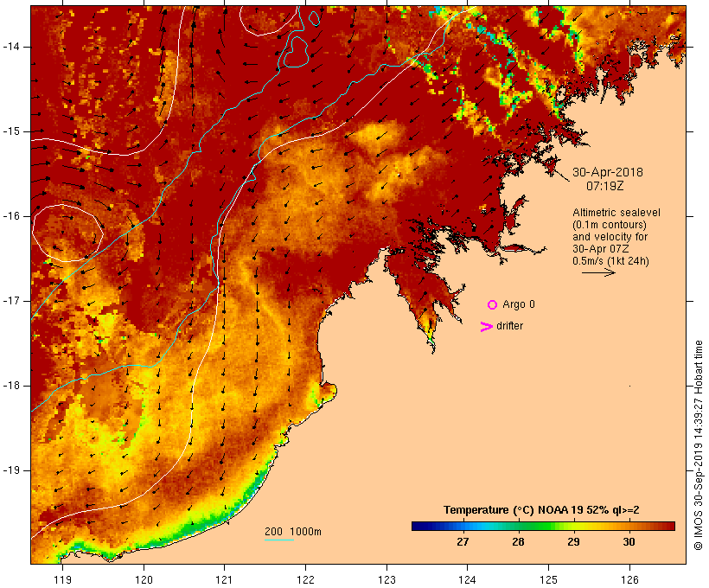The height and width of the screenshot is (588, 709).
Task: Click the color bar value 30
Action: pyautogui.click(x=629, y=541)
